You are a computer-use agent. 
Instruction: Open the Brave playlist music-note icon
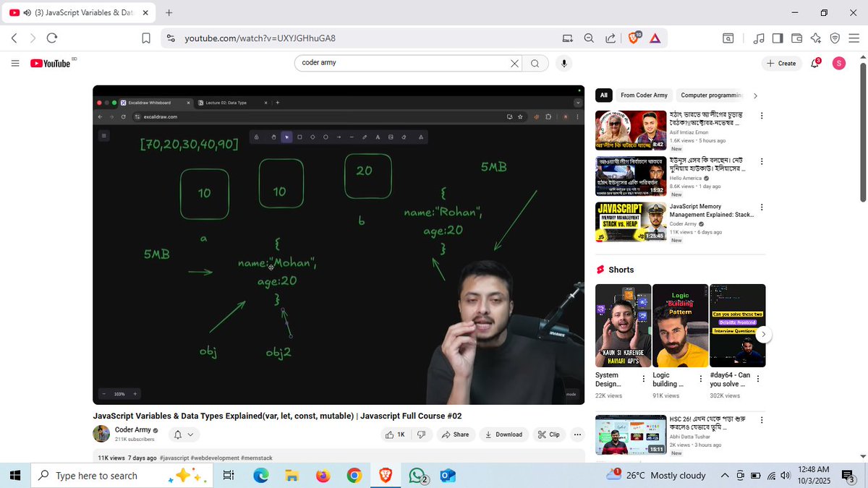(759, 38)
